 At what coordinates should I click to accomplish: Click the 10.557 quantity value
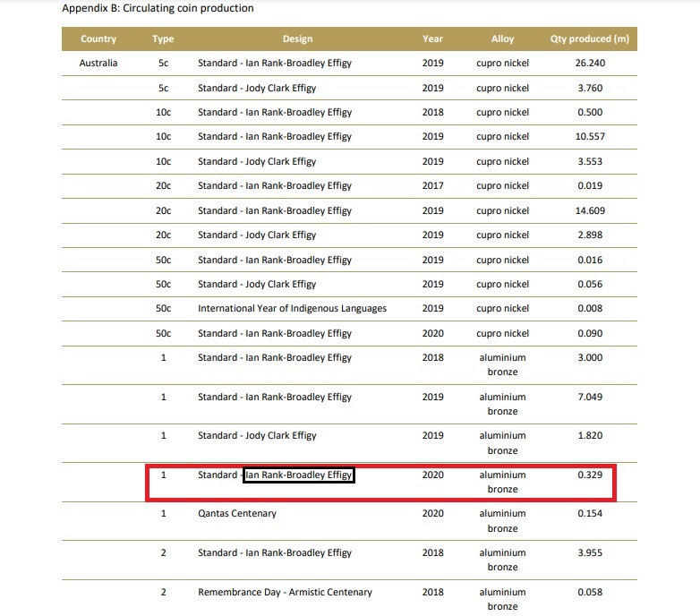click(590, 137)
